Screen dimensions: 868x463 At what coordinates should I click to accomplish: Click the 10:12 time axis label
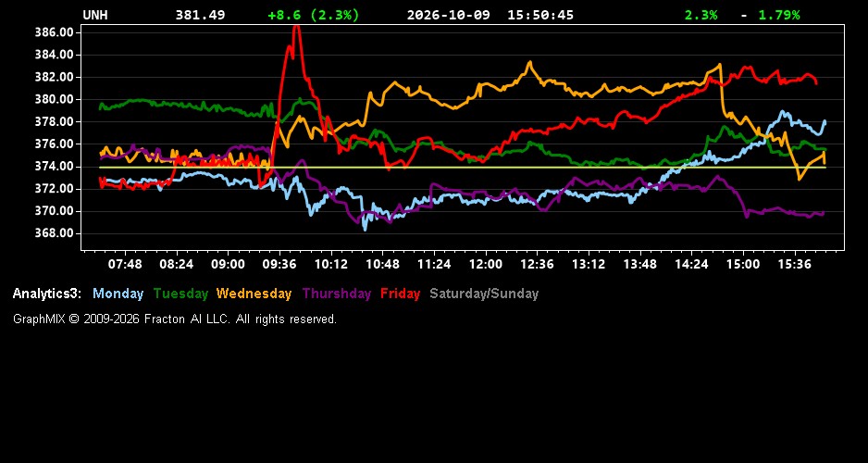coord(331,264)
